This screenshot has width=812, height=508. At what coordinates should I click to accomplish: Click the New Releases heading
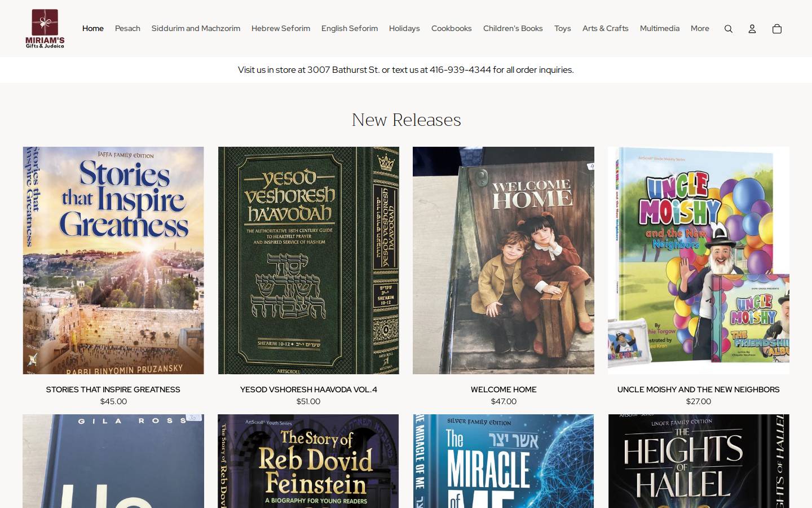pyautogui.click(x=406, y=120)
